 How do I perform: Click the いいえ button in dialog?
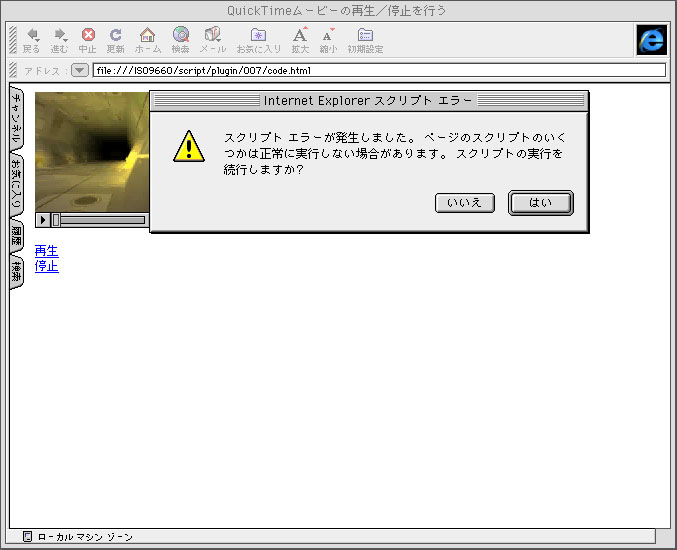[x=465, y=202]
